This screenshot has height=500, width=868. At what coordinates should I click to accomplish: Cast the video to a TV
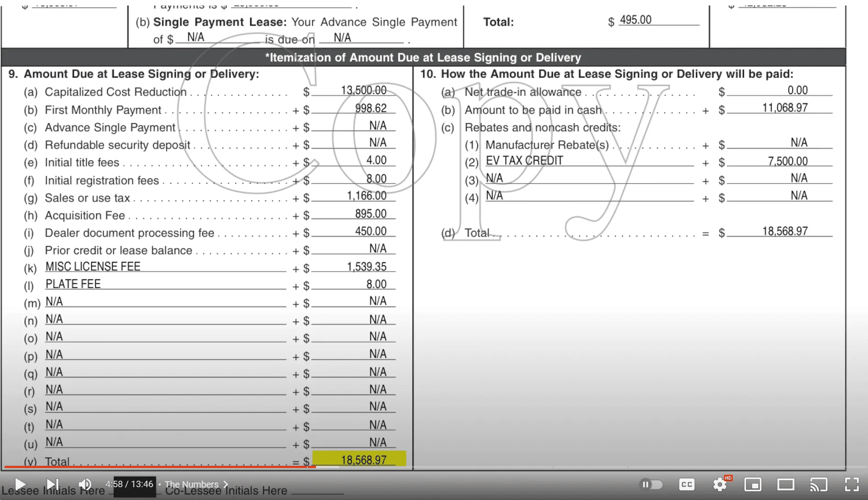(818, 484)
